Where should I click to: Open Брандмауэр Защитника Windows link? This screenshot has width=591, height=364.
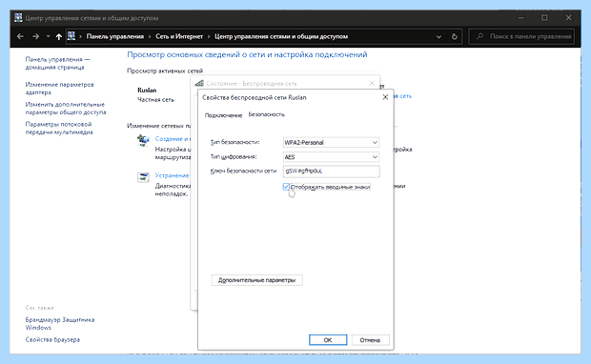click(x=60, y=324)
